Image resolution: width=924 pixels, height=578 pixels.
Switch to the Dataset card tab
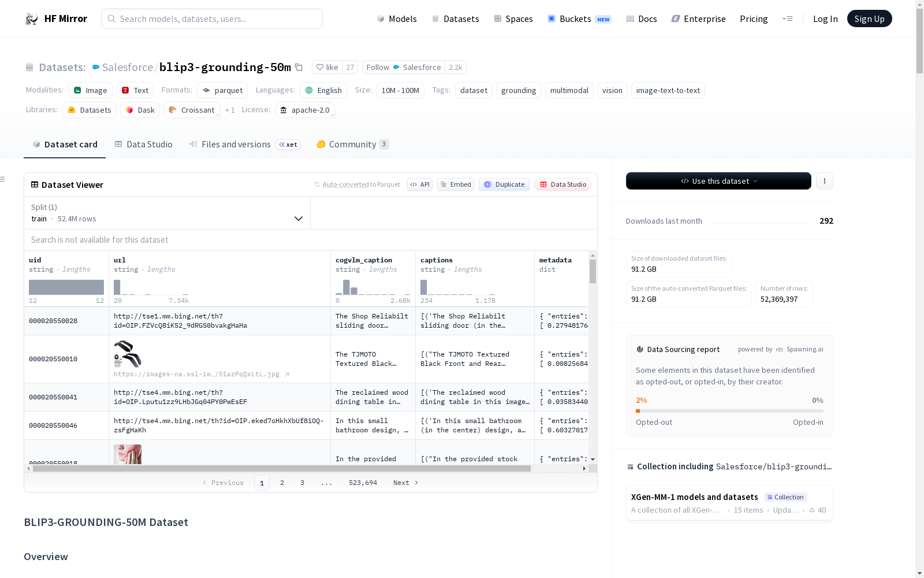[65, 144]
